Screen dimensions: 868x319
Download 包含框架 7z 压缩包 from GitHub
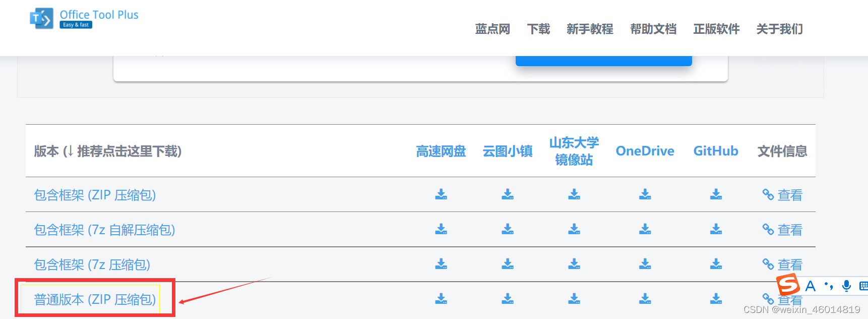(716, 264)
